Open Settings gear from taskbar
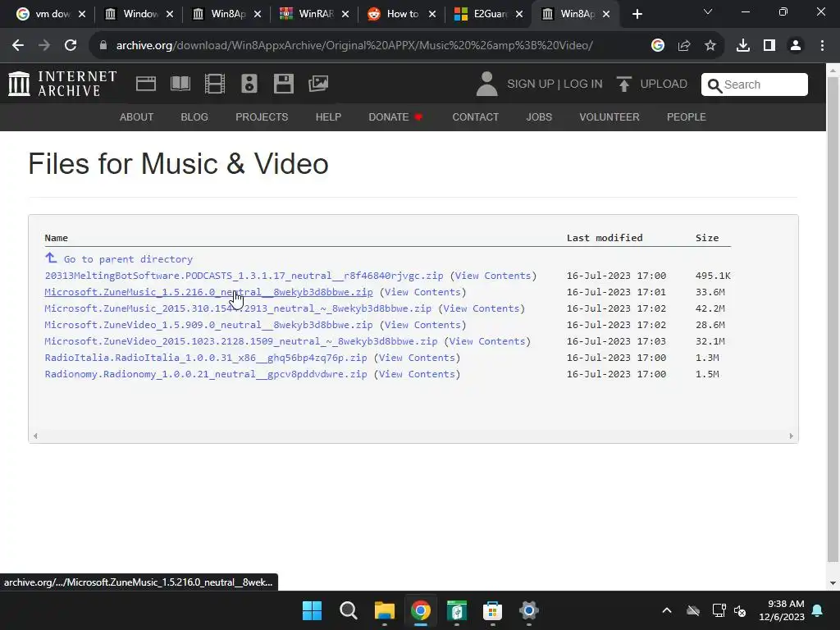The height and width of the screenshot is (630, 840). pos(529,610)
